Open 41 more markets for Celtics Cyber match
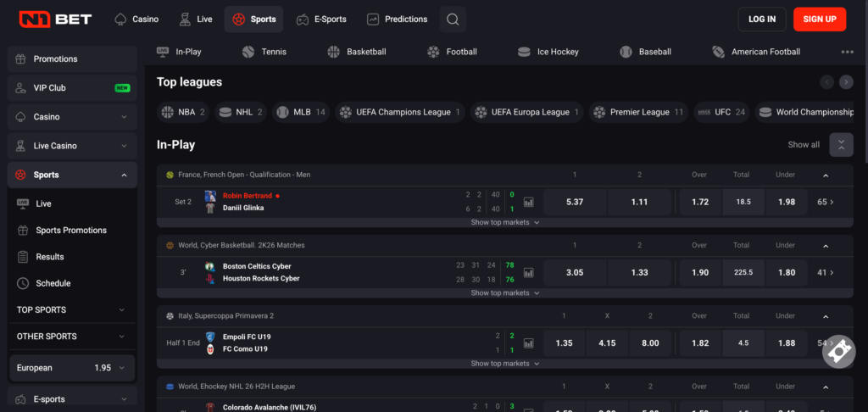The image size is (868, 412). [826, 272]
